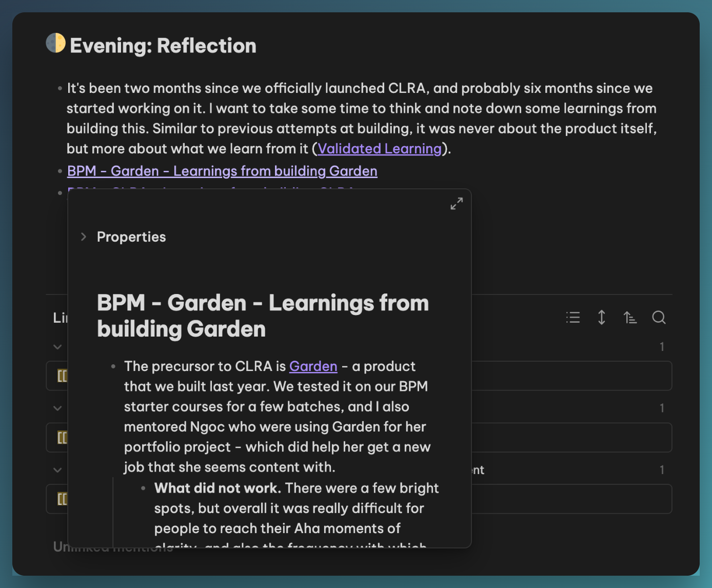Open backlinks search filter magnifier icon
The image size is (712, 588).
tap(659, 318)
